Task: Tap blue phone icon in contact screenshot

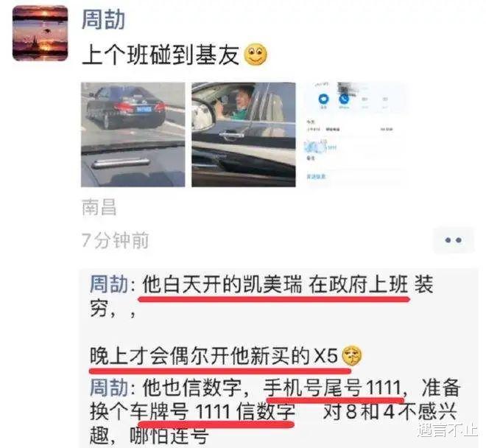Action: (344, 99)
